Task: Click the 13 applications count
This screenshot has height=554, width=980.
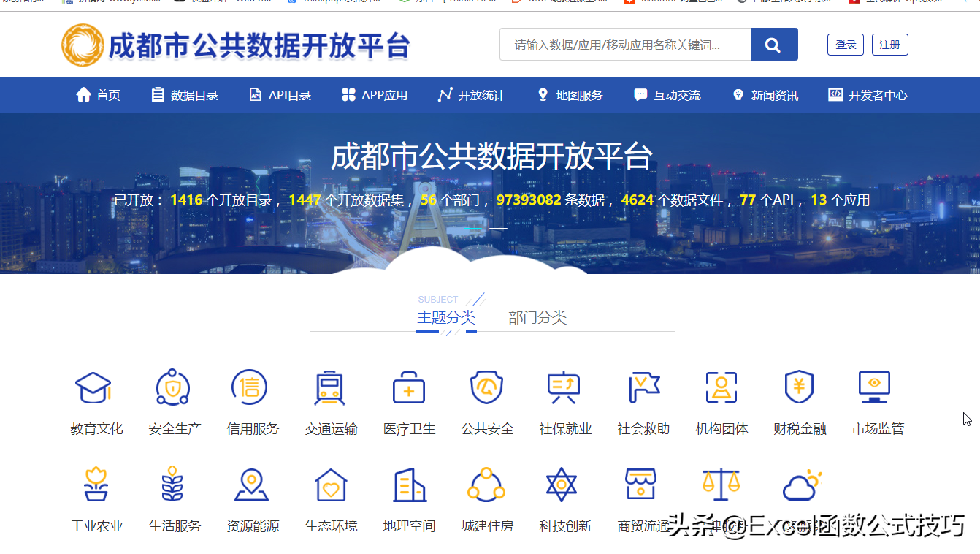Action: click(819, 200)
